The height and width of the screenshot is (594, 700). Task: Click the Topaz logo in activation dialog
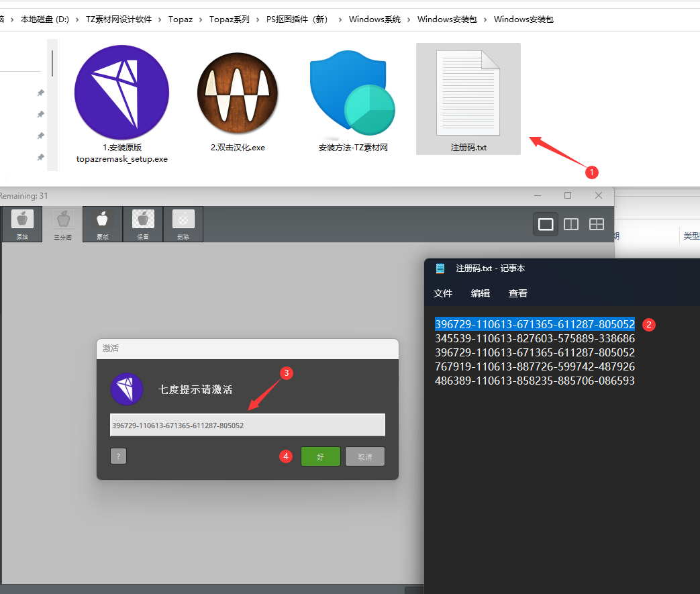point(127,389)
